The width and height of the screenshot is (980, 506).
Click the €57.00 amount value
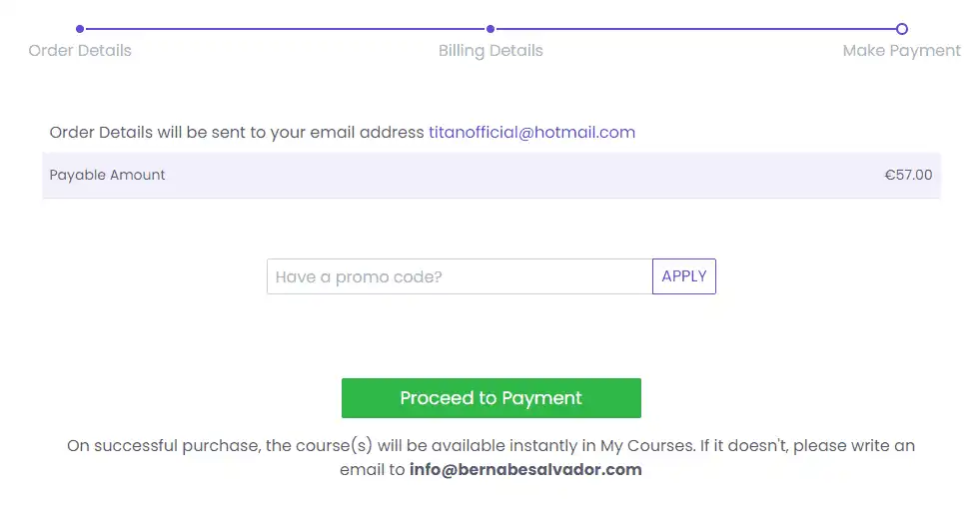coord(908,175)
